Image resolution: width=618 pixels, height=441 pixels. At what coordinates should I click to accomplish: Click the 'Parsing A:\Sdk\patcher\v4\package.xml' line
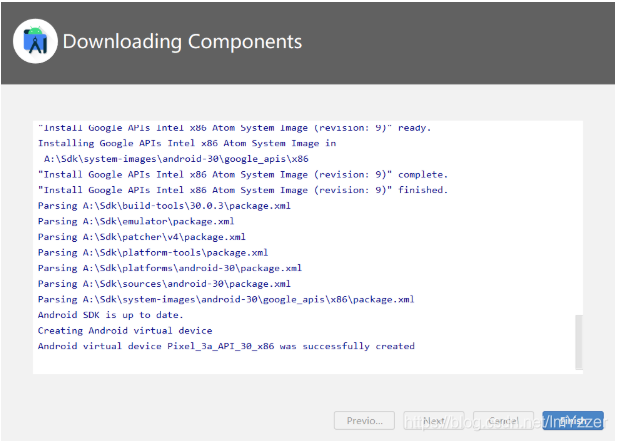point(141,237)
